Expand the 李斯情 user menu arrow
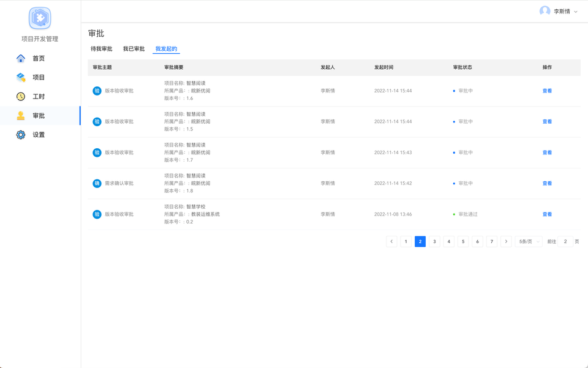 576,12
